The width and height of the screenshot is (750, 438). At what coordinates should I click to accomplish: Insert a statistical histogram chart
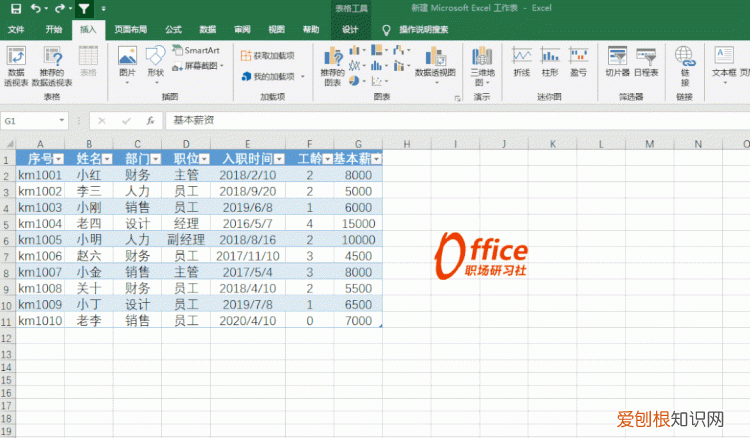pyautogui.click(x=379, y=66)
